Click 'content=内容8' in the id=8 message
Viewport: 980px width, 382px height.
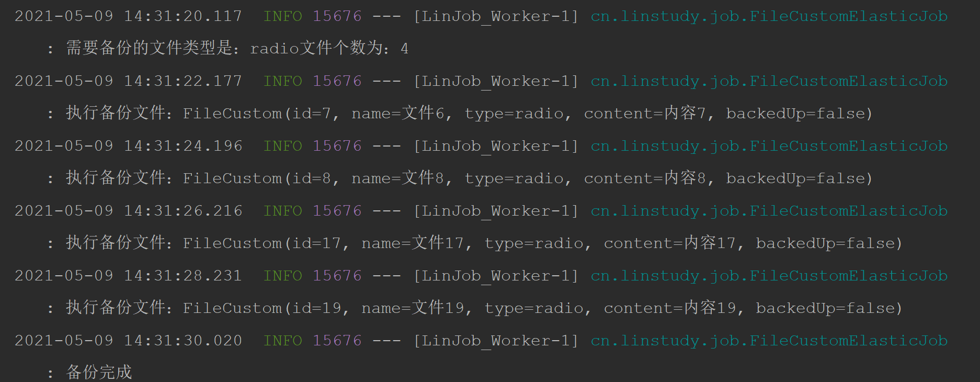645,178
